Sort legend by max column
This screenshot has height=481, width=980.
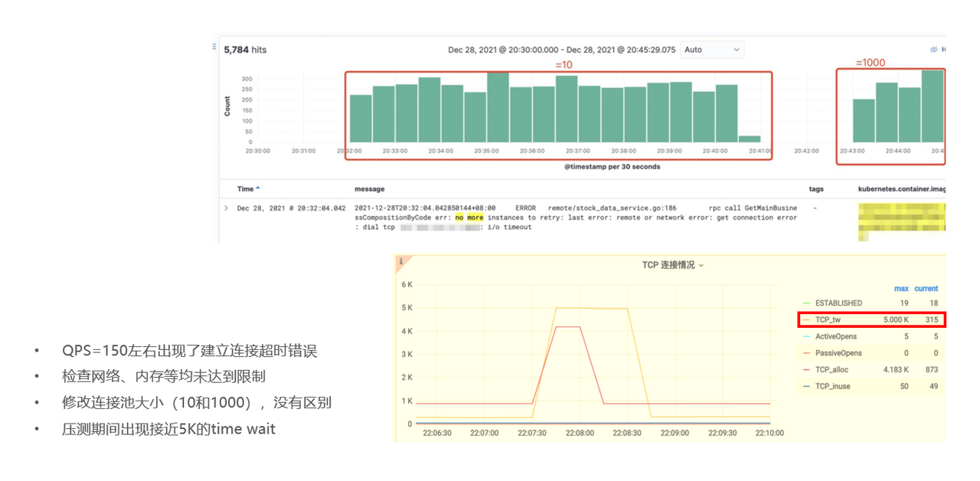point(901,289)
